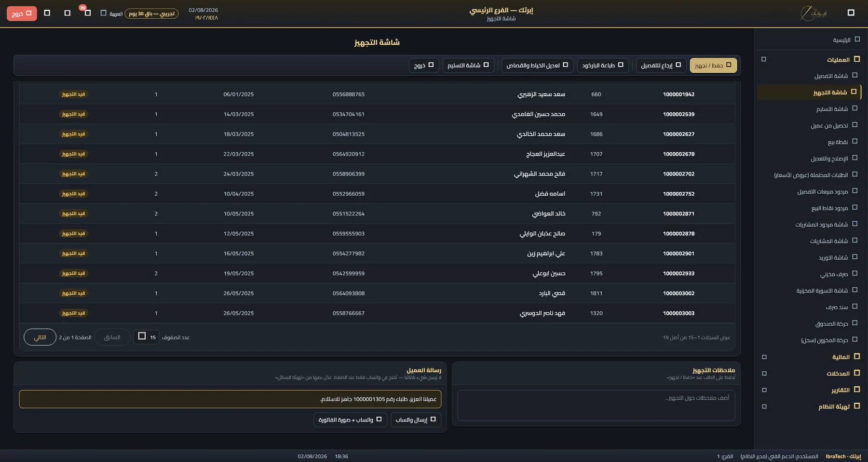Click the السابق previous page button
This screenshot has height=462, width=868.
click(112, 337)
